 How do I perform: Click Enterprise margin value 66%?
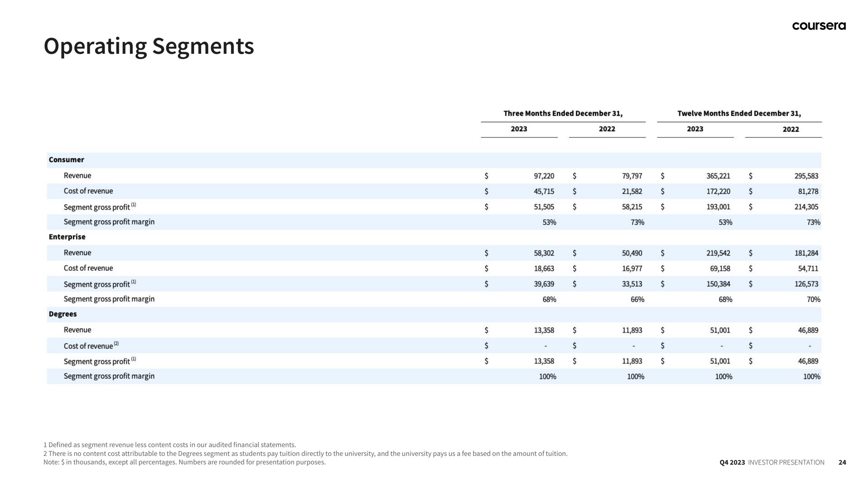pos(637,300)
